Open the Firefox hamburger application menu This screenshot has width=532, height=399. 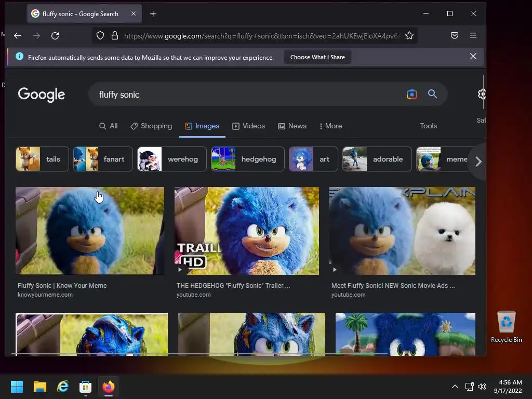click(x=473, y=35)
